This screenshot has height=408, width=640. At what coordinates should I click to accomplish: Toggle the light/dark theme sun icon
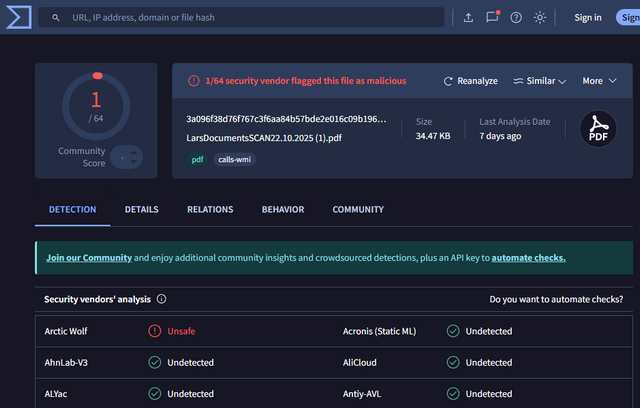(540, 18)
